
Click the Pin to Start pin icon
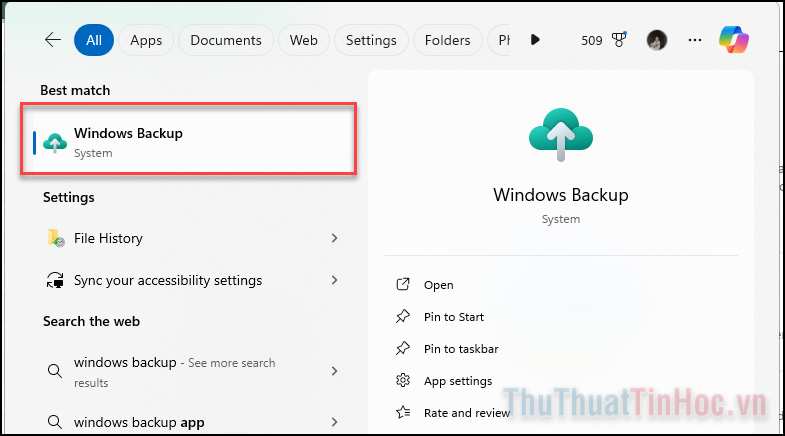click(403, 316)
